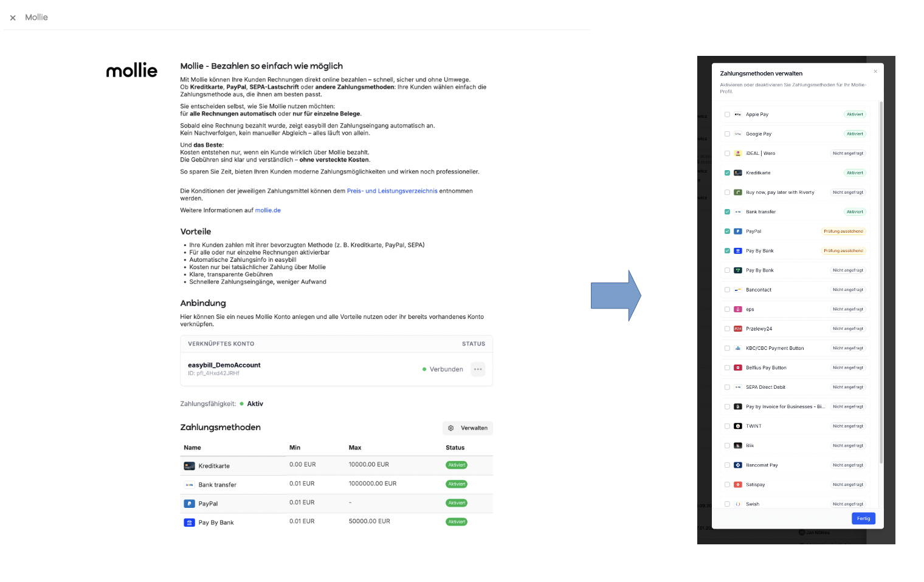Enable the Apple Pay checkbox

click(727, 114)
